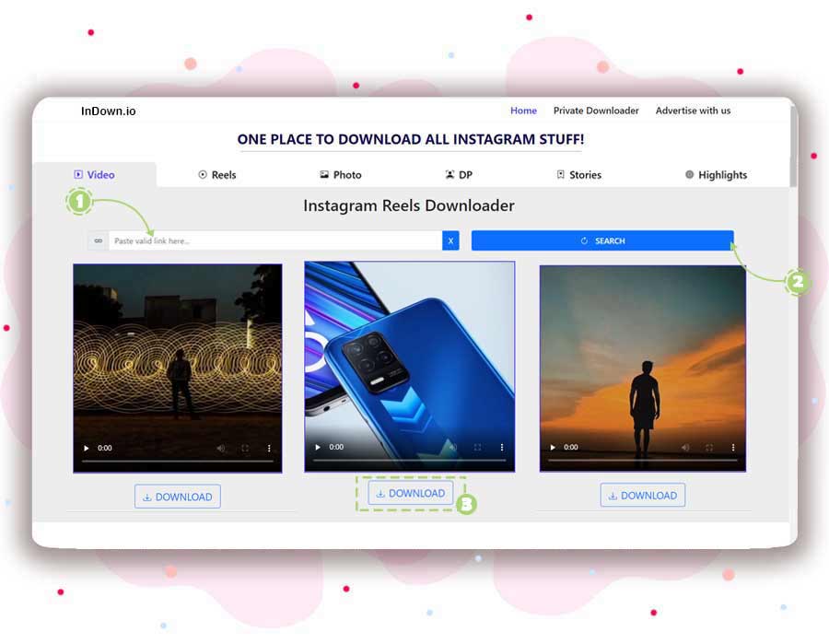
Task: Click the Reels tab icon
Action: coord(202,174)
